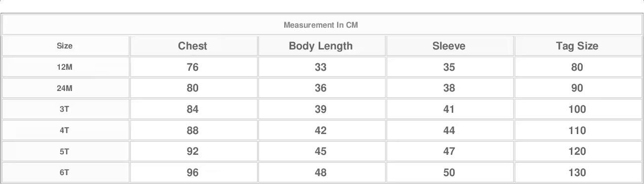Select the Sleeve column header
This screenshot has width=644, height=184.
(x=449, y=46)
